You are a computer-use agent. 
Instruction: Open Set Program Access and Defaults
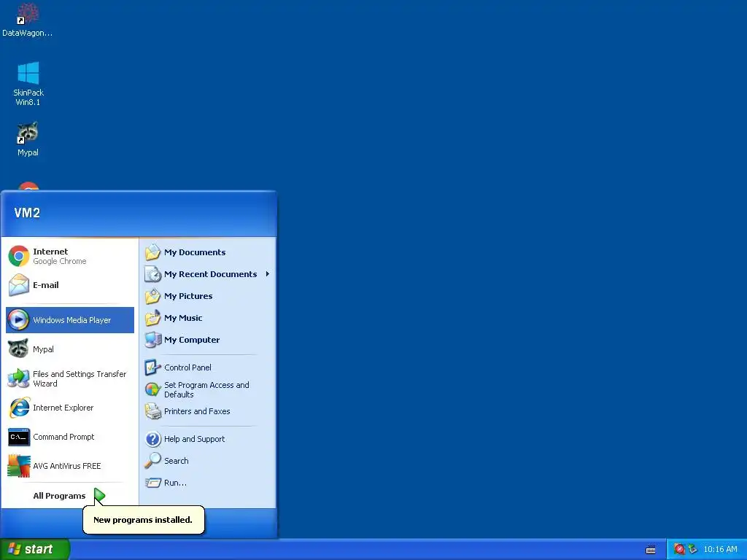coord(208,389)
